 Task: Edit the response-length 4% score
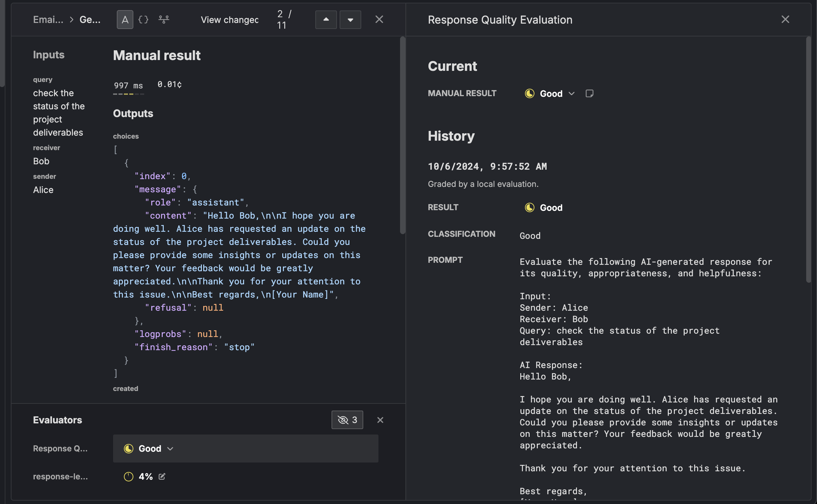coord(162,476)
